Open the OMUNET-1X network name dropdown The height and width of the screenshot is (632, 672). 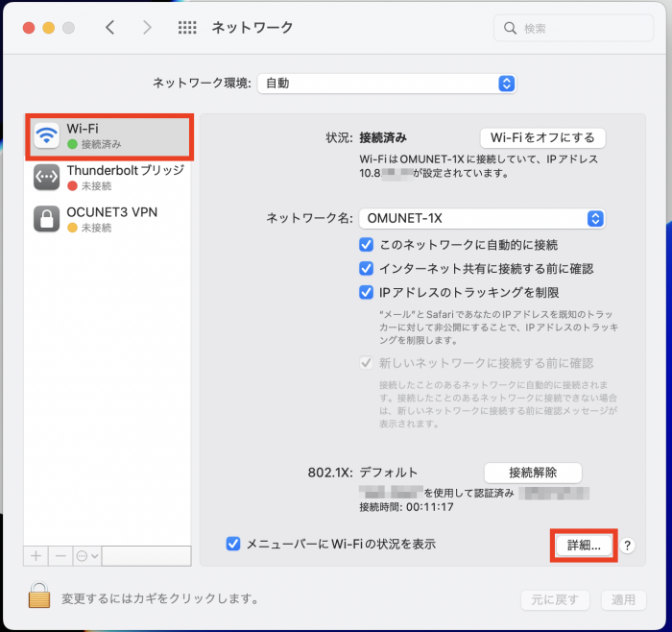click(x=482, y=219)
